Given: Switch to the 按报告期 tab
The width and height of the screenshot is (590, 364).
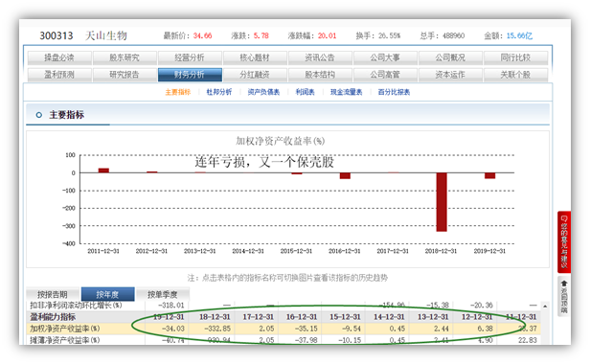Looking at the screenshot, I should (53, 294).
